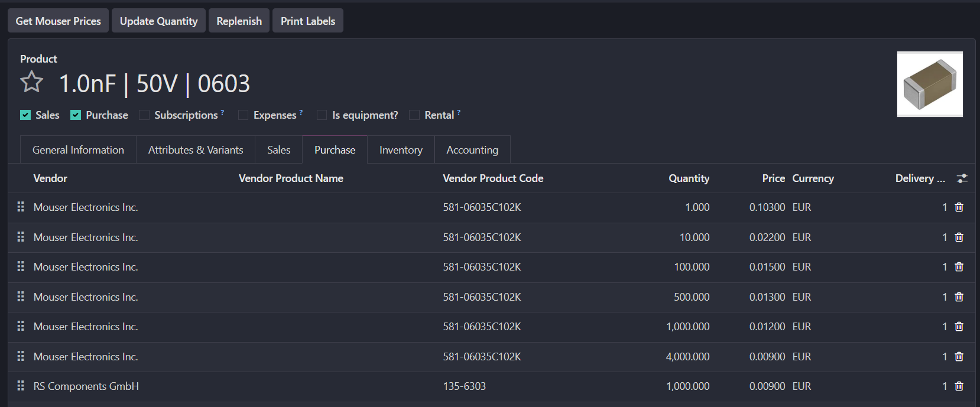Open optional columns settings dropdown

click(x=962, y=178)
